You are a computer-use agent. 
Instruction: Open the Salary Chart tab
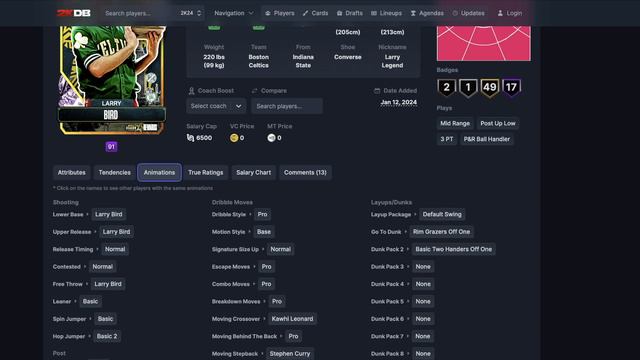[253, 173]
